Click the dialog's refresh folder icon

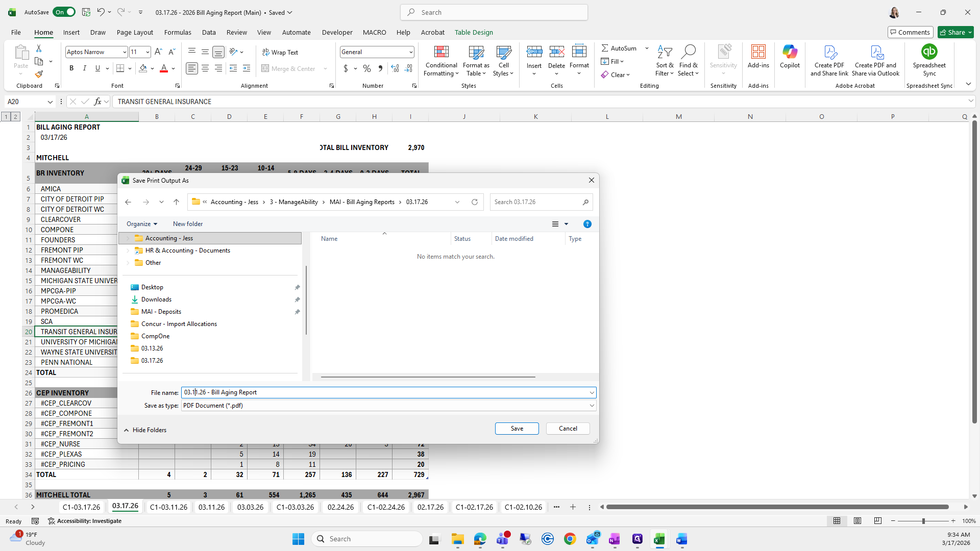[x=475, y=202]
